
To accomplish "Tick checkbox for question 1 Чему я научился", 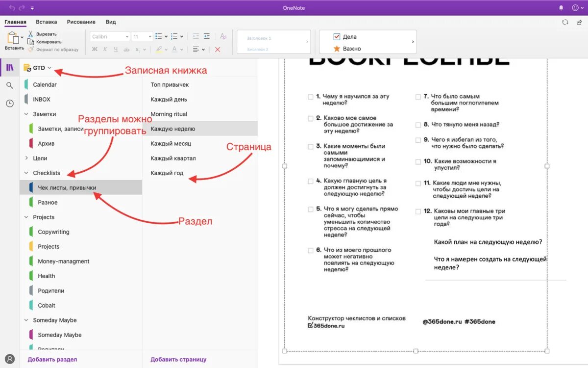I will (311, 97).
